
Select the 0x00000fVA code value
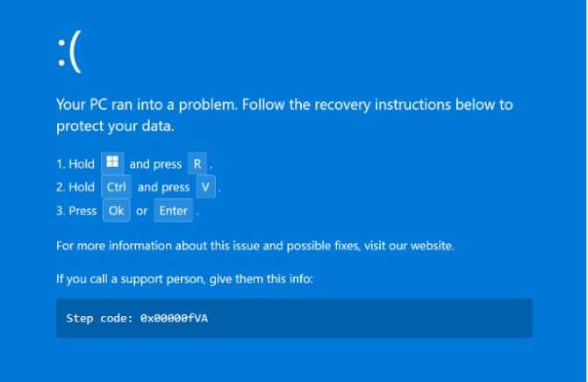click(x=174, y=318)
